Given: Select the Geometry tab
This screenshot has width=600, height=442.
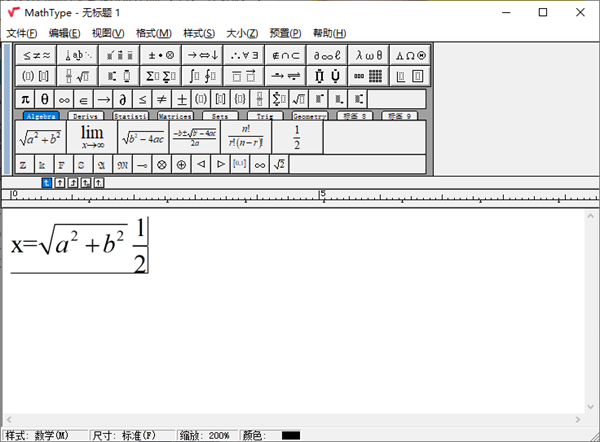Looking at the screenshot, I should (309, 116).
